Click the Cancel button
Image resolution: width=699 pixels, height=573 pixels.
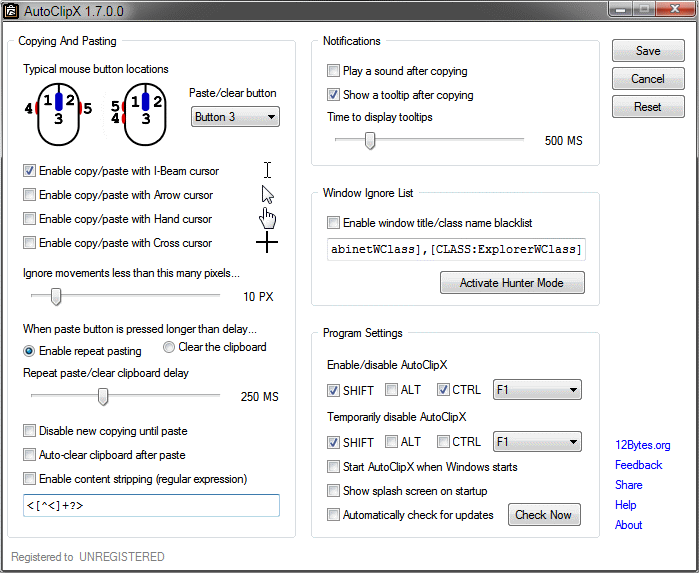pos(648,79)
